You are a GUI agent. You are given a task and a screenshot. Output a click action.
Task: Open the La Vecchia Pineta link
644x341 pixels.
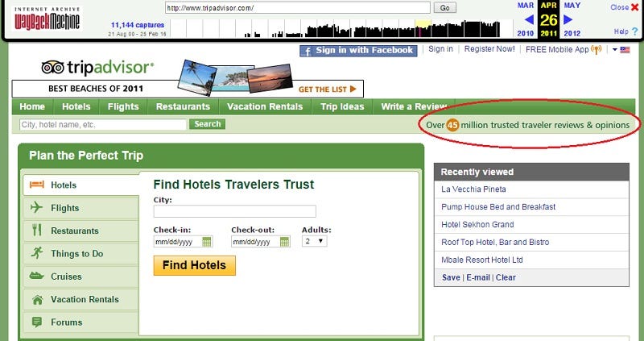pos(473,189)
